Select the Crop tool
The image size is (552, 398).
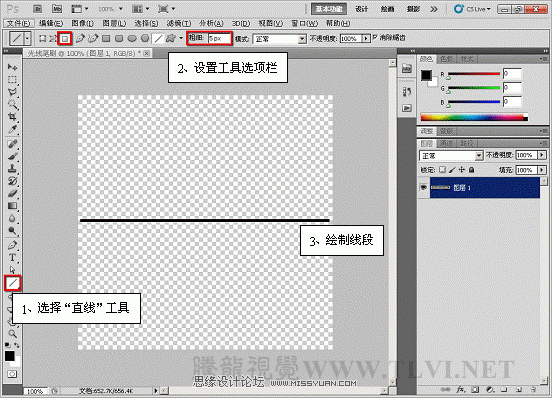pyautogui.click(x=12, y=117)
